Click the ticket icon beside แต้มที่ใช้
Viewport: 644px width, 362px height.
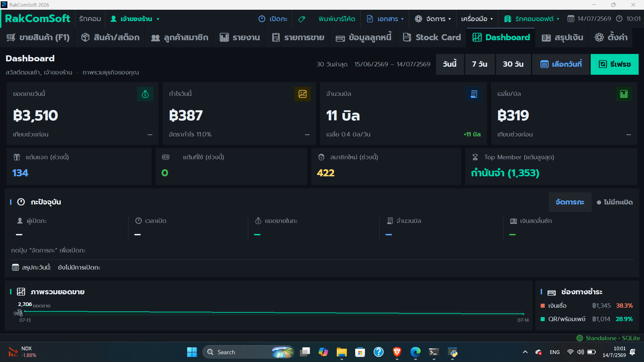(x=166, y=157)
